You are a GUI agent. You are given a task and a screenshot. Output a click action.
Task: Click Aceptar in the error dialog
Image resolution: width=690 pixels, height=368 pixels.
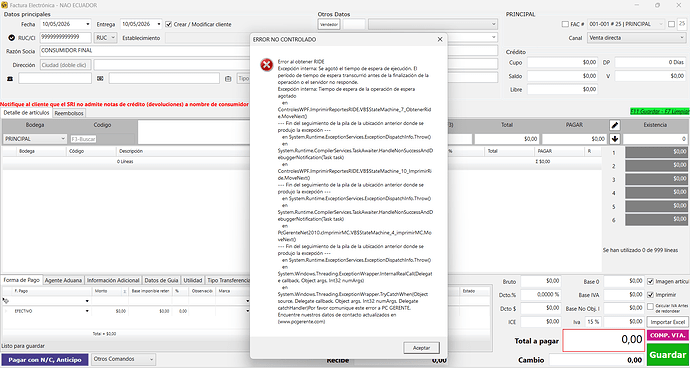point(421,347)
